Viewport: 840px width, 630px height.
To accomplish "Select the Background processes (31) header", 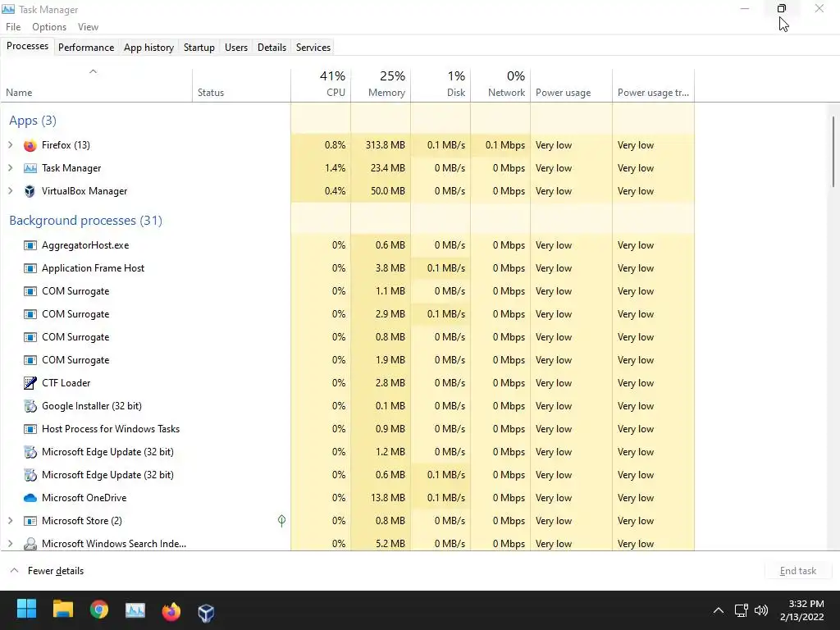I will tap(85, 221).
